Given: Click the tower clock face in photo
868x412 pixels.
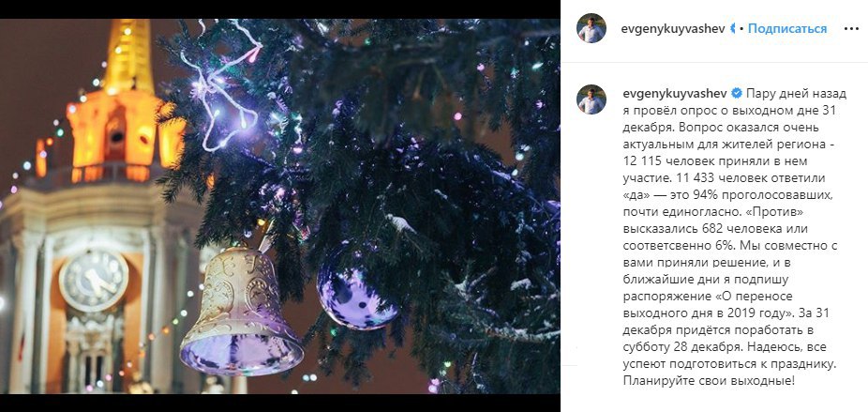Looking at the screenshot, I should 94,280.
